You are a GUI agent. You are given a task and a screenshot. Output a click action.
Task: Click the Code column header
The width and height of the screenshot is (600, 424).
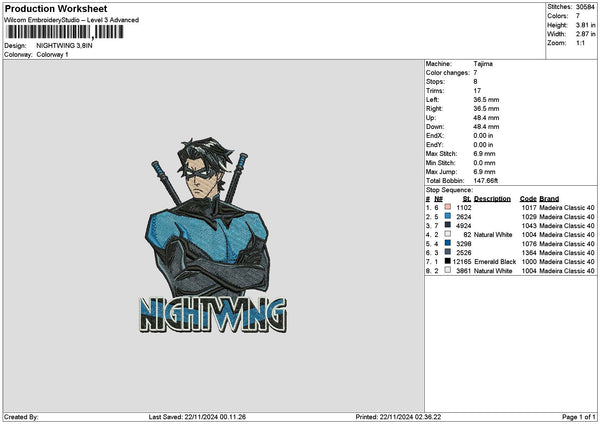click(527, 198)
